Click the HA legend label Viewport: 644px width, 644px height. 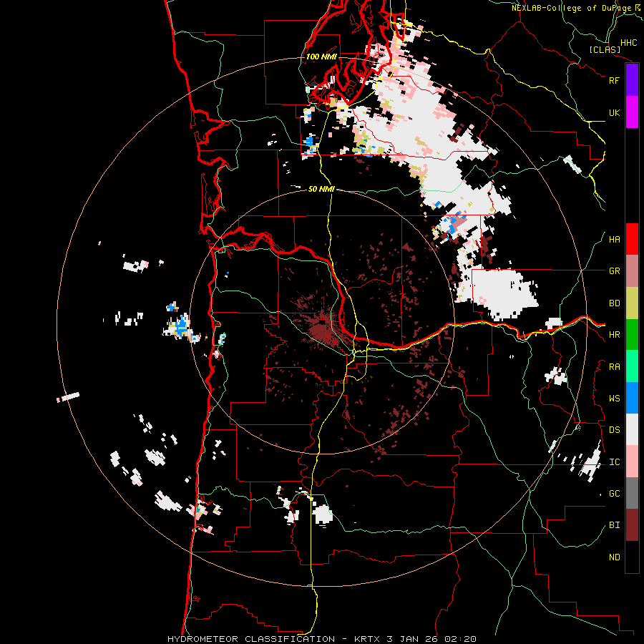(x=614, y=240)
